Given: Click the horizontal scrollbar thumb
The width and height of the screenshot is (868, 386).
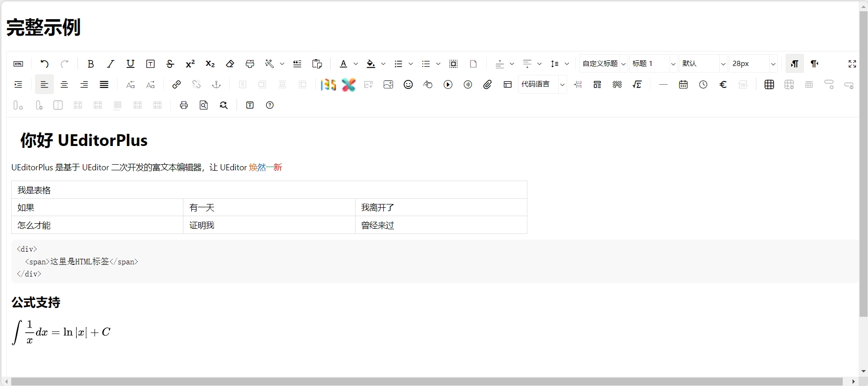Looking at the screenshot, I should coord(427,382).
